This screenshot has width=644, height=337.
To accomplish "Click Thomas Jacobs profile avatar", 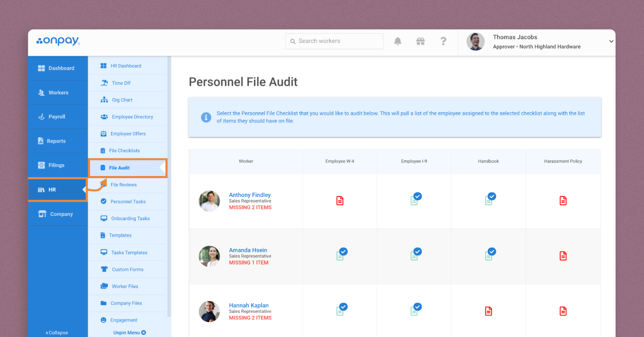I will coord(475,42).
